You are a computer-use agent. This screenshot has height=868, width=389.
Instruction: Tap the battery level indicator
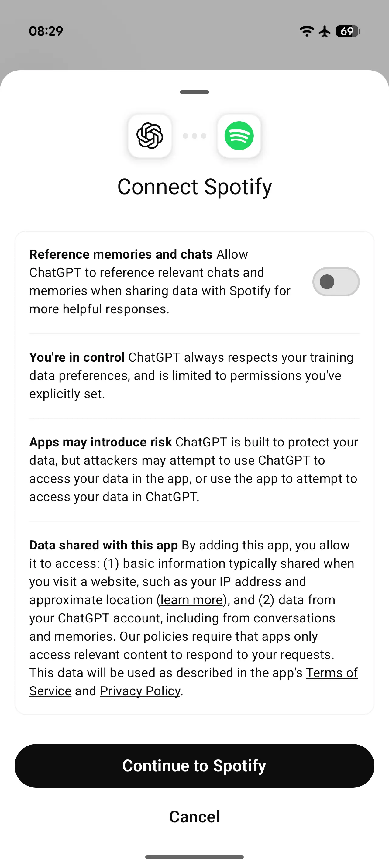tap(348, 31)
